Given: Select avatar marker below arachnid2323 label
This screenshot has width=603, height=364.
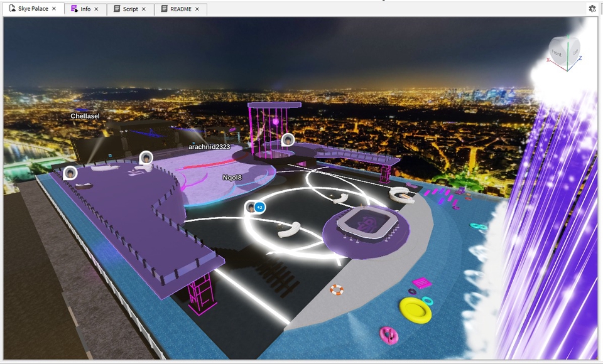Looking at the screenshot, I should pyautogui.click(x=146, y=158).
